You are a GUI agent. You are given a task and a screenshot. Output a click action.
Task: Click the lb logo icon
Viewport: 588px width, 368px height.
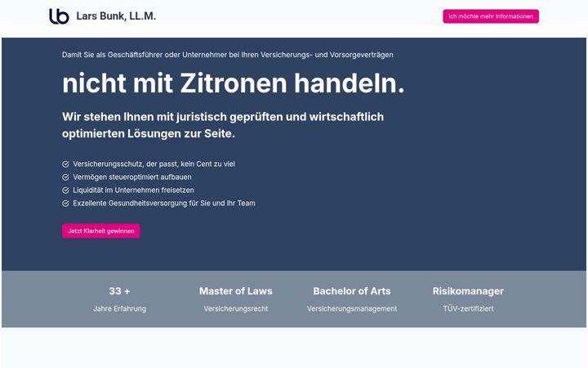(60, 16)
